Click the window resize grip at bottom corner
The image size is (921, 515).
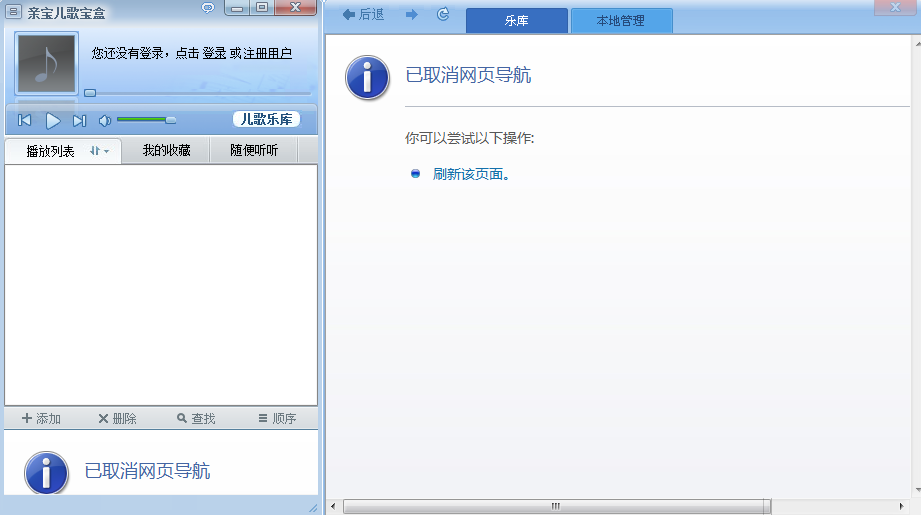[313, 508]
